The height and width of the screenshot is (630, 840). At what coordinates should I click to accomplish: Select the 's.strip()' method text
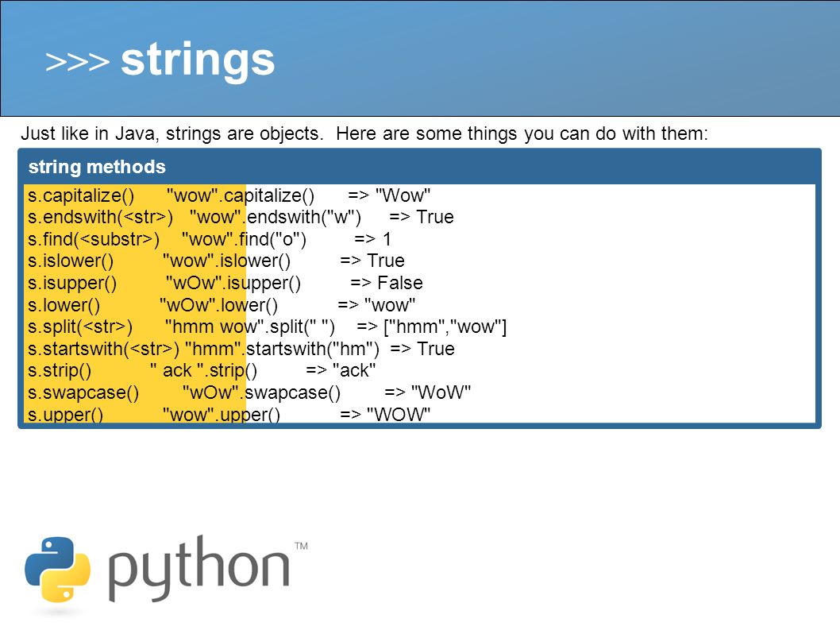(60, 370)
